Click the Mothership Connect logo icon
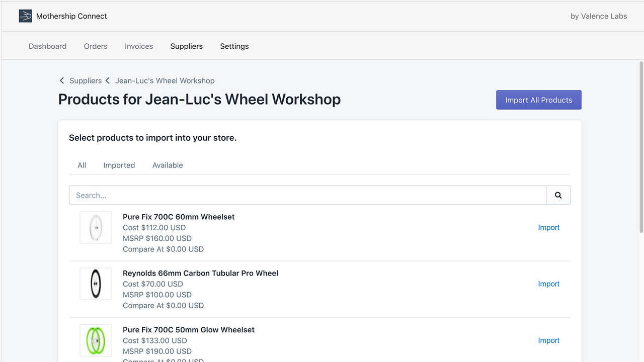 pyautogui.click(x=25, y=16)
